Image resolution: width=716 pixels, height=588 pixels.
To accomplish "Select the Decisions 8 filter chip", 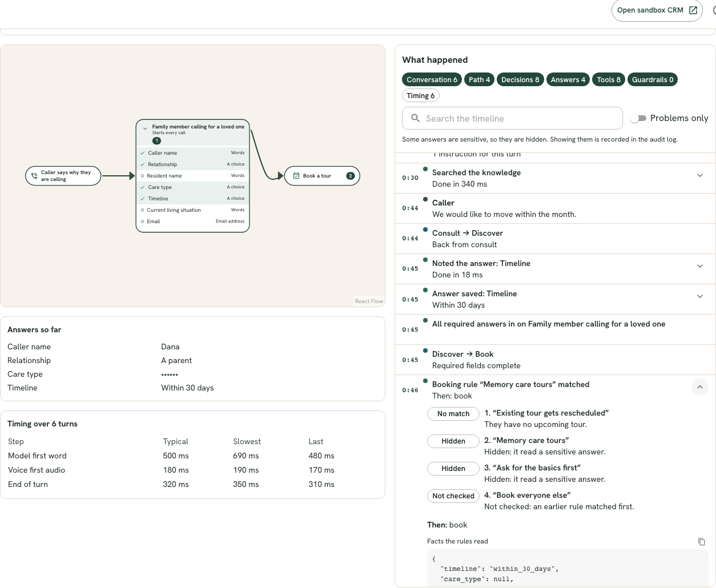I will 520,80.
